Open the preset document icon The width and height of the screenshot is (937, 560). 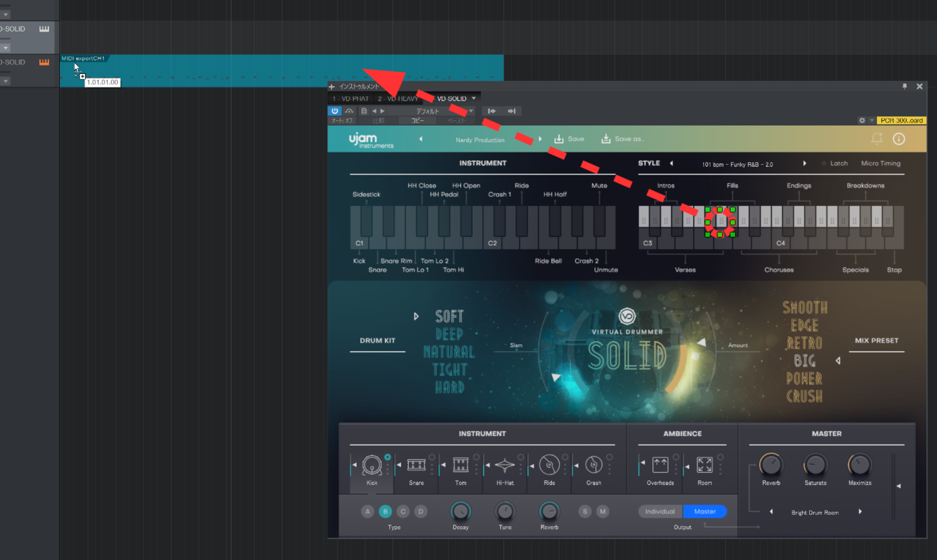coord(364,111)
